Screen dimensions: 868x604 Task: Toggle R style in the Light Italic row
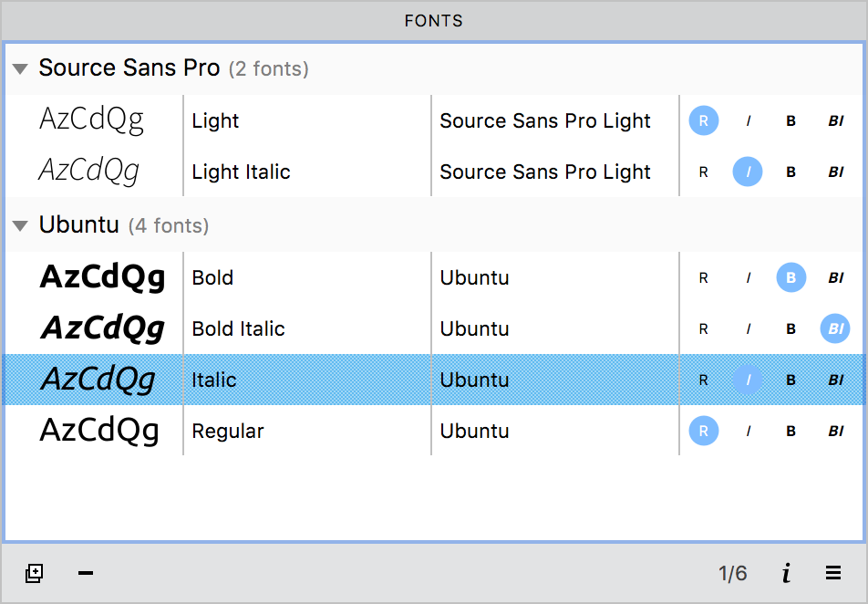[x=704, y=172]
